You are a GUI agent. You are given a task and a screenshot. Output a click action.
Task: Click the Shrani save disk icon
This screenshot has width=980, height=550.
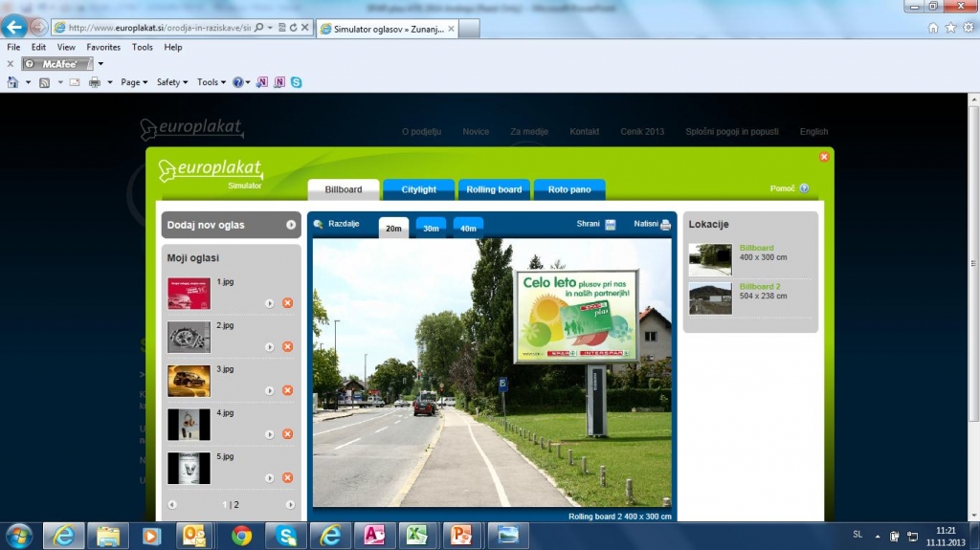point(610,225)
